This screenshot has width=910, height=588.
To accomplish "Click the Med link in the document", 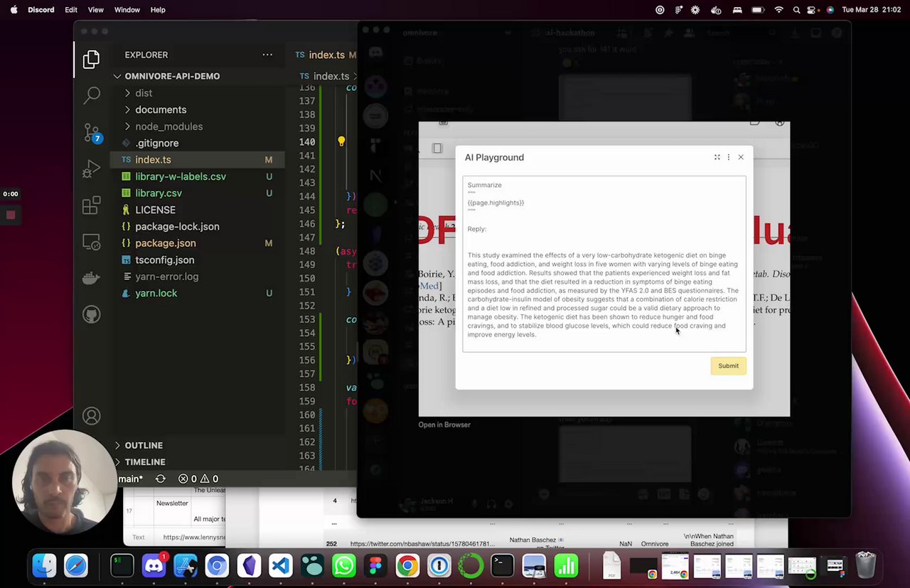I will (x=429, y=286).
